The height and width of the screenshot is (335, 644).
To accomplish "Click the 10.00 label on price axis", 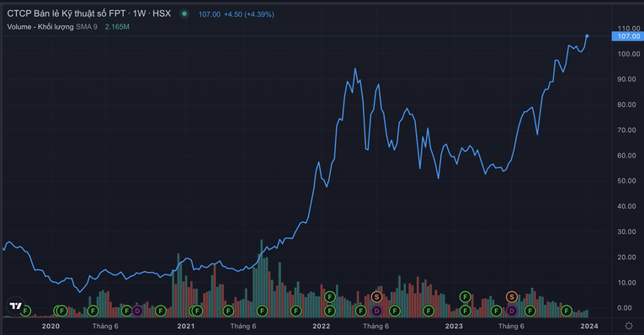I will pos(627,283).
